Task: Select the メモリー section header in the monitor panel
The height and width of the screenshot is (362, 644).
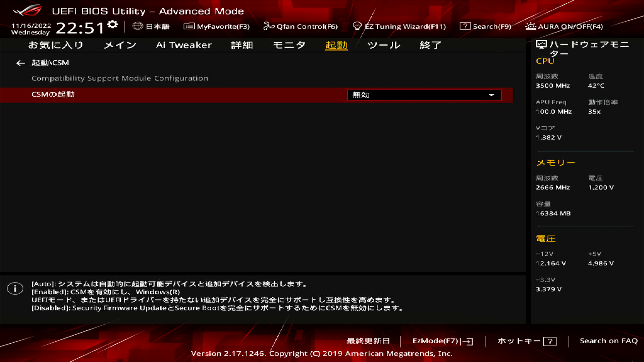Action: click(556, 162)
